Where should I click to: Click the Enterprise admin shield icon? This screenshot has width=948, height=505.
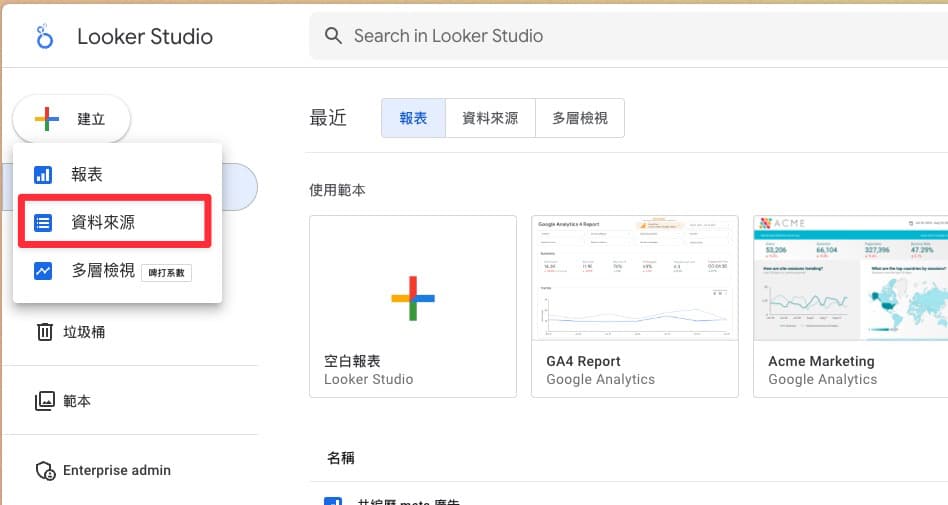point(44,471)
